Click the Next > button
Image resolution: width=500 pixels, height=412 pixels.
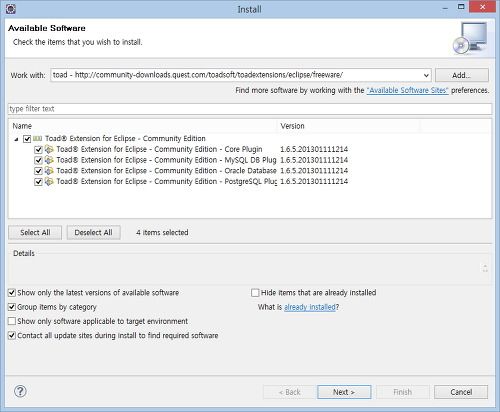point(344,392)
